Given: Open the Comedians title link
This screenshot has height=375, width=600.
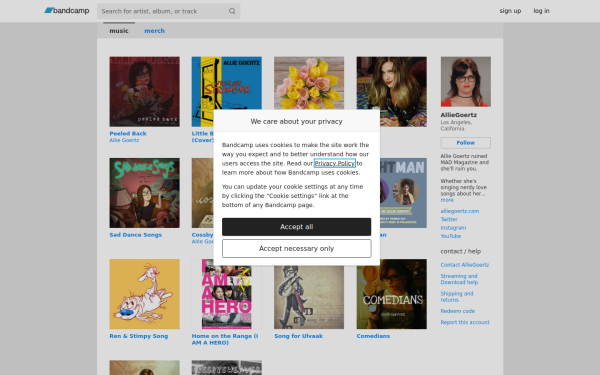Looking at the screenshot, I should pyautogui.click(x=373, y=336).
